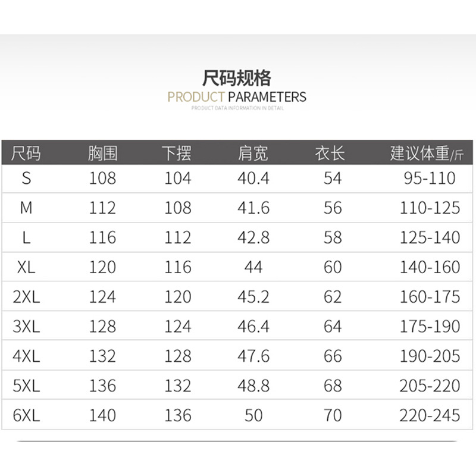Click the 肩宽 column header

click(253, 154)
